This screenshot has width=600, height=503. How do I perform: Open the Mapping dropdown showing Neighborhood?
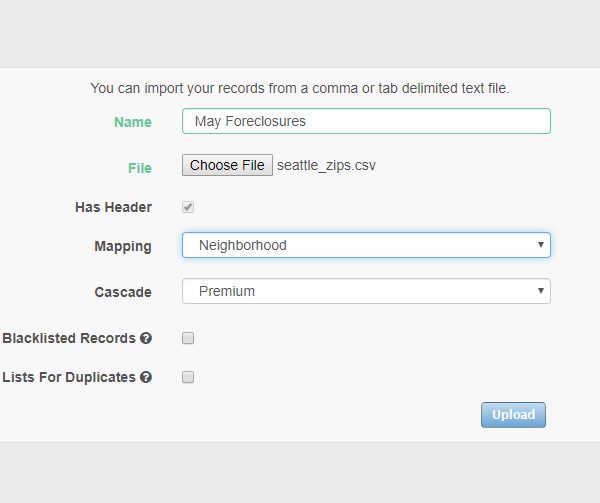366,245
